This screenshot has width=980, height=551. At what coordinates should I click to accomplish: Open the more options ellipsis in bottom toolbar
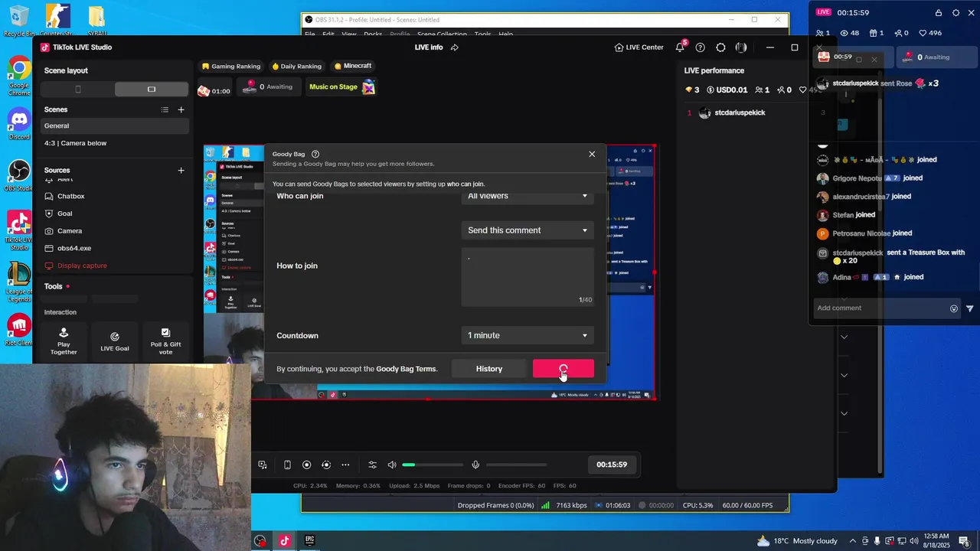(x=345, y=465)
